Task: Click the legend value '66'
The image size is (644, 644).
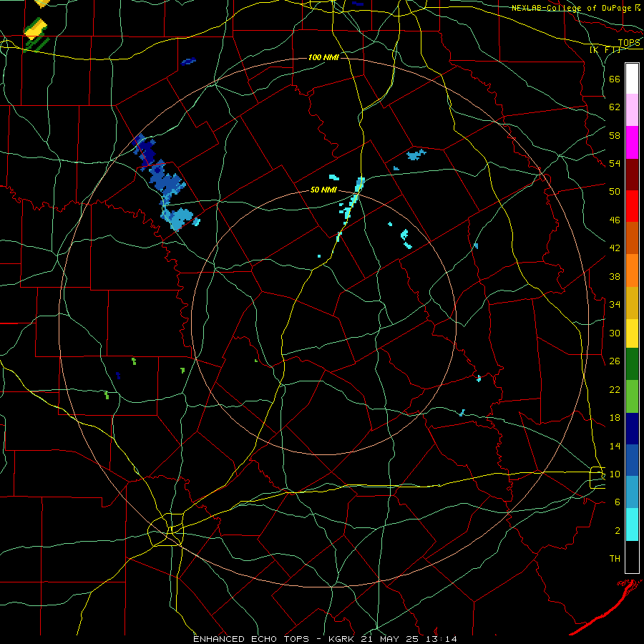Action: point(615,79)
